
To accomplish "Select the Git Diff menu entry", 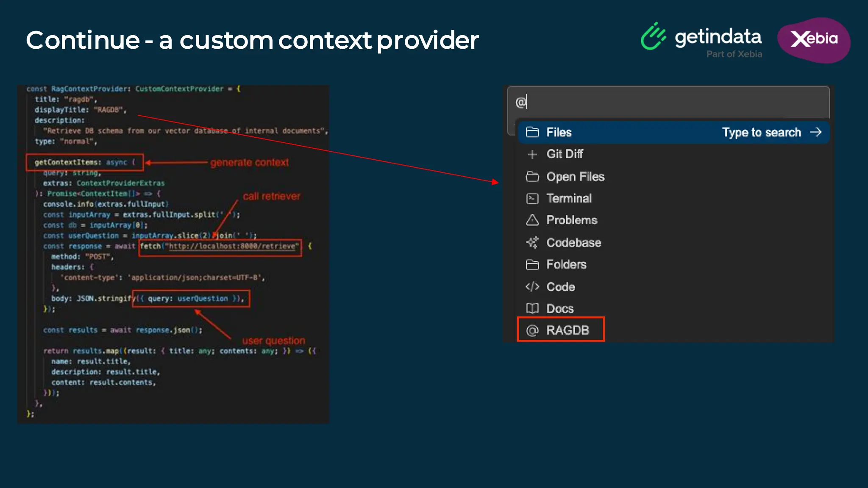I will tap(565, 154).
